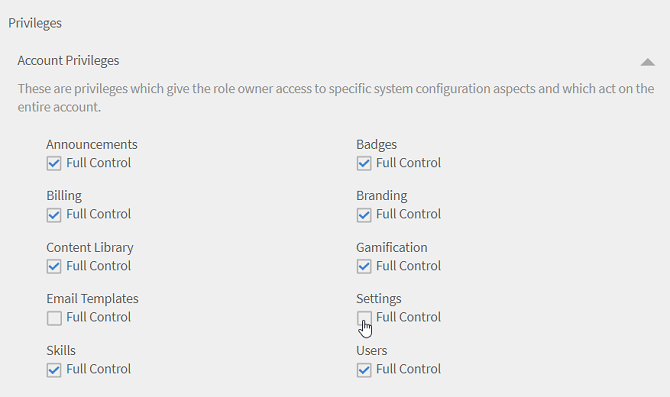The width and height of the screenshot is (670, 397).
Task: Click the 'Full Control' text under Settings
Action: [408, 317]
